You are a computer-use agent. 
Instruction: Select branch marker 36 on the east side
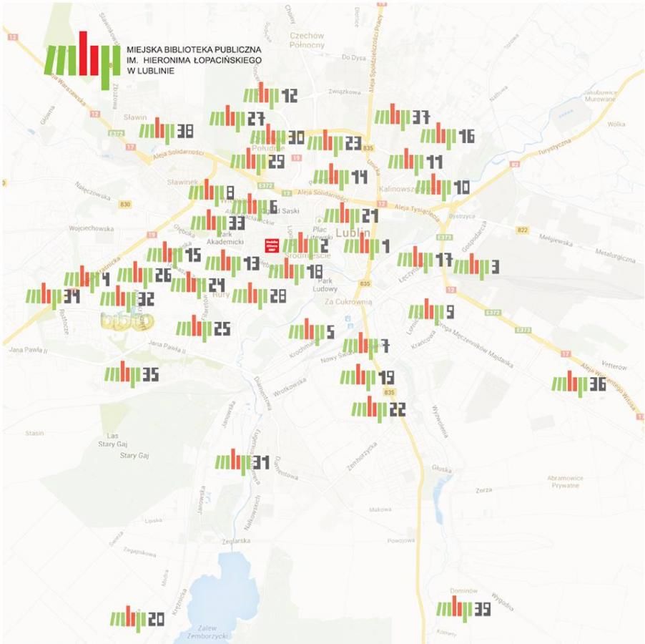578,384
